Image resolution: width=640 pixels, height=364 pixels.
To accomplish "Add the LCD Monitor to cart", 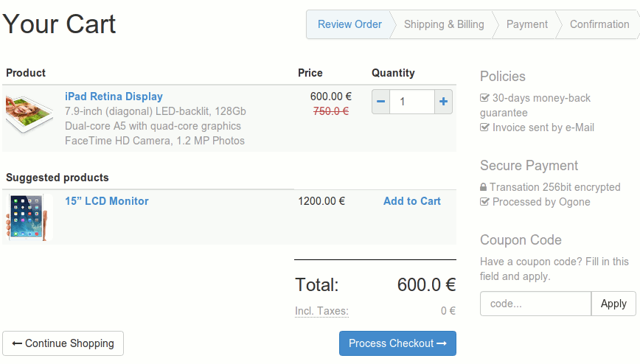I will [x=412, y=201].
